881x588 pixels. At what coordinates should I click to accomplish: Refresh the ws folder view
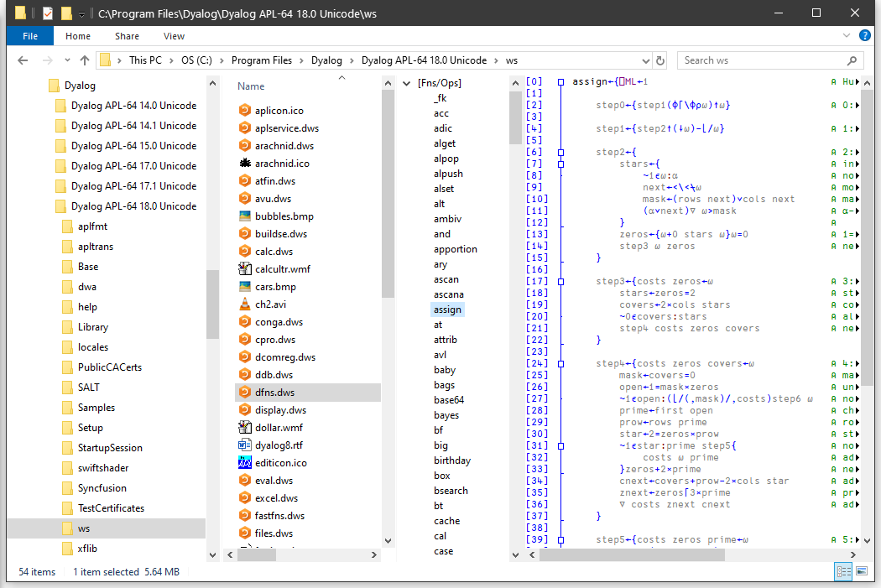[660, 60]
